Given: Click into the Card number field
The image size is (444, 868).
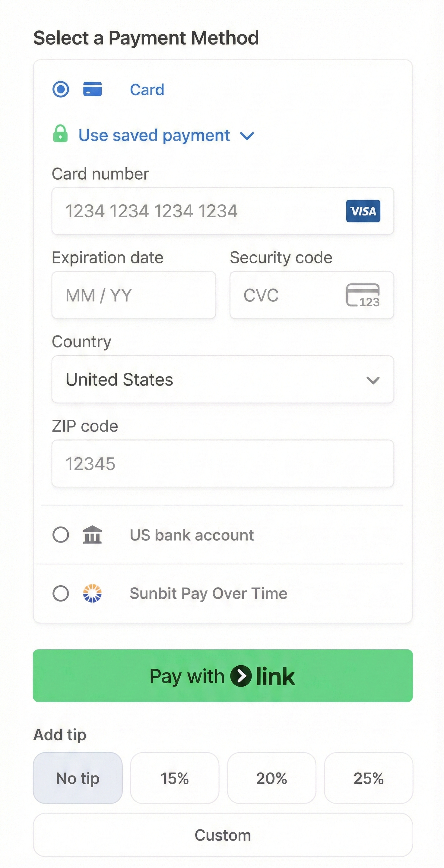Looking at the screenshot, I should [202, 211].
